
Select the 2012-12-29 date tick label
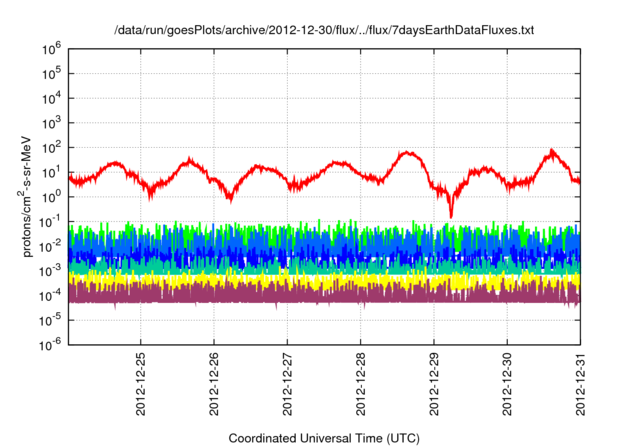[x=434, y=382]
